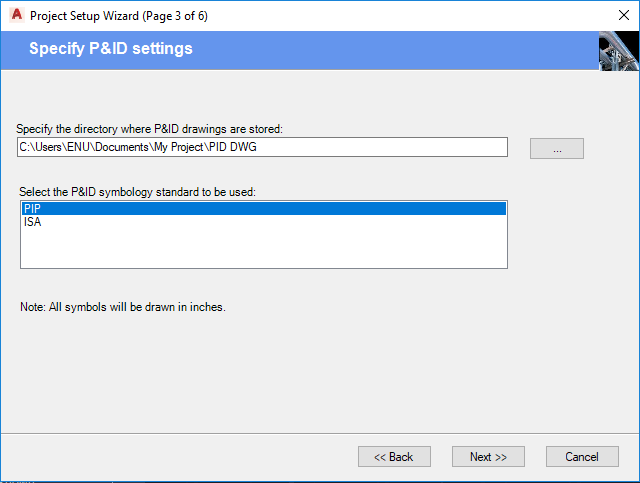This screenshot has width=640, height=483.
Task: Click the 'Page 3 of 6' title text
Action: tap(176, 16)
